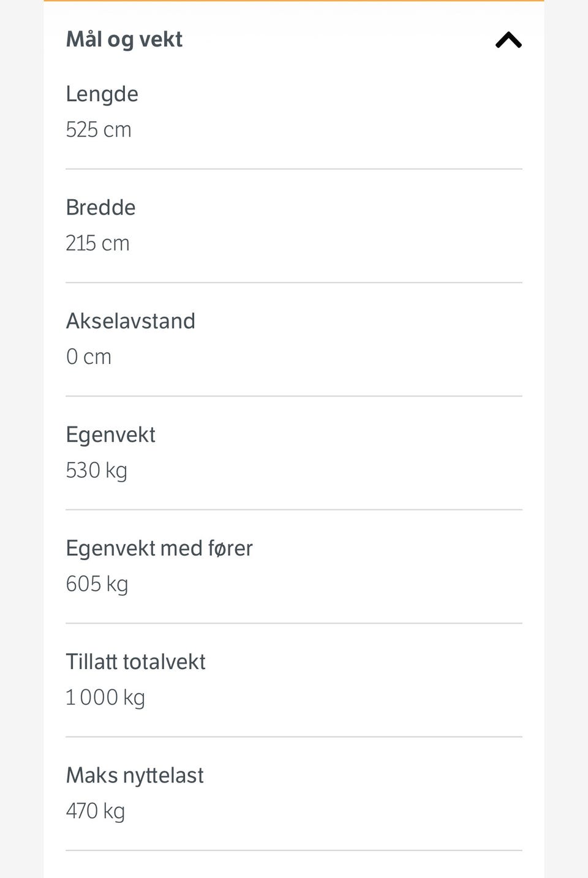Click the divider line below 525 cm
This screenshot has height=878, width=588.
click(x=294, y=169)
